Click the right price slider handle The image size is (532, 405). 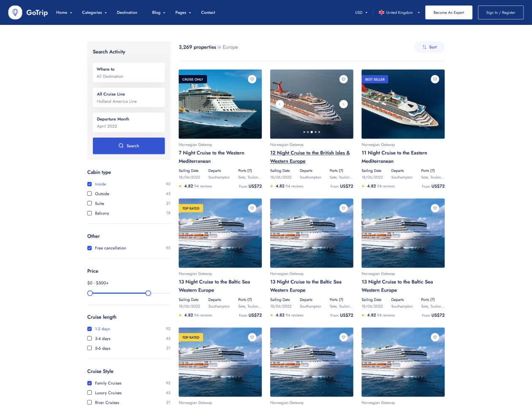pos(148,293)
